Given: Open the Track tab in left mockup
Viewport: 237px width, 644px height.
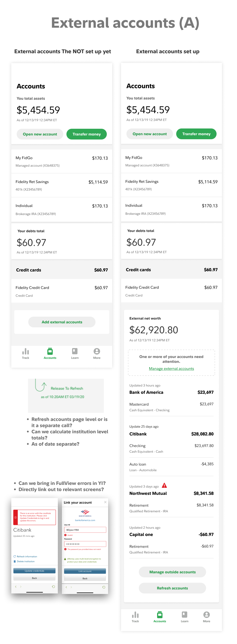Looking at the screenshot, I should [26, 353].
